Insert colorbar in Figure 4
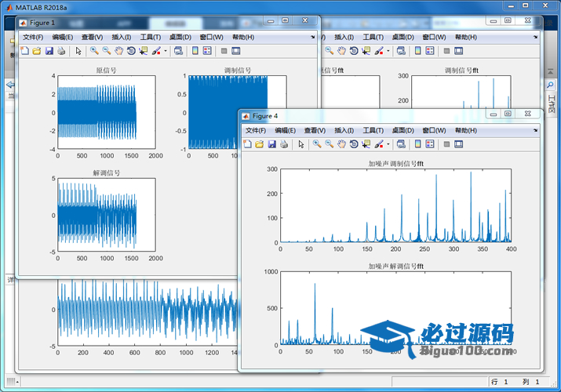Screen dimensions: 561x392 pyautogui.click(x=418, y=144)
